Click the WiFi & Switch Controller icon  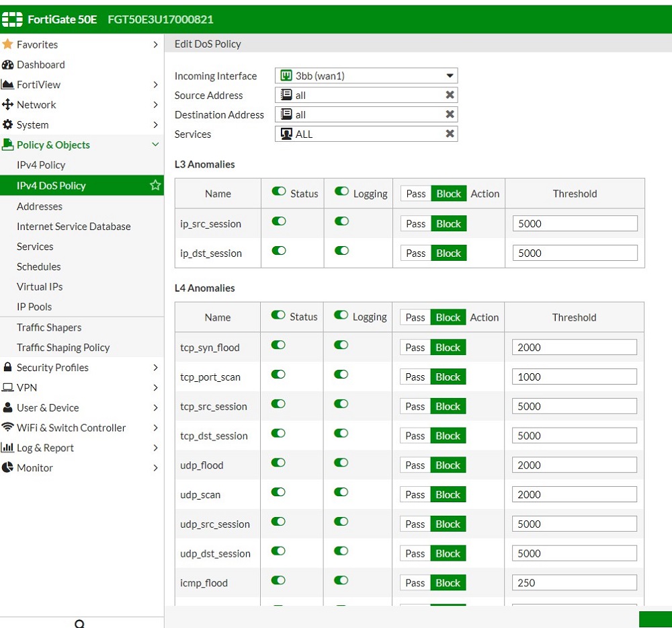click(x=8, y=428)
